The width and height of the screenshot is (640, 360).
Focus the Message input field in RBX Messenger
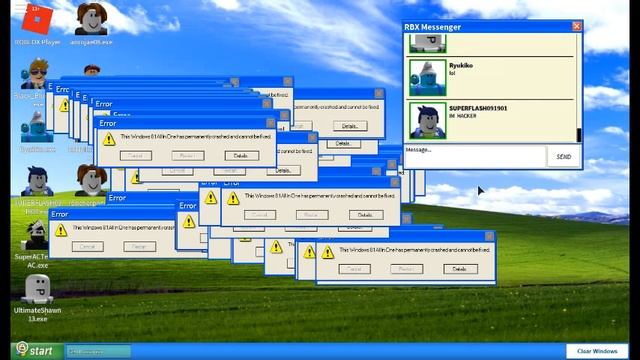coord(475,156)
